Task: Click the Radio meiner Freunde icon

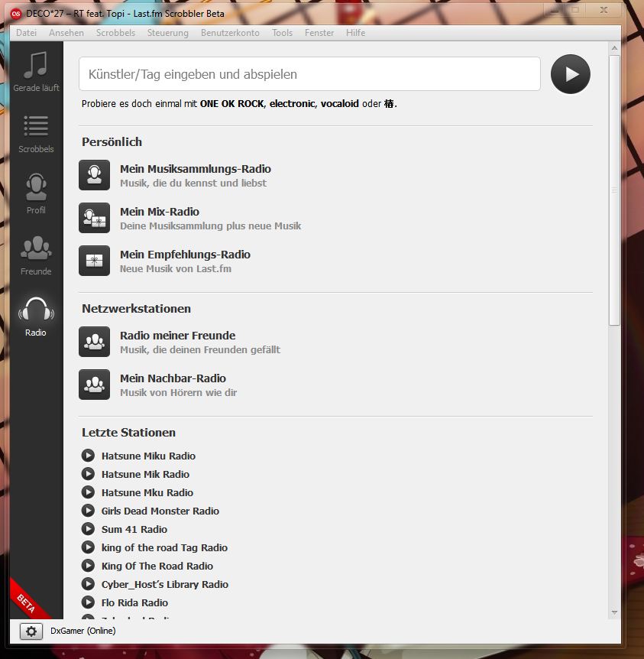Action: coord(94,342)
